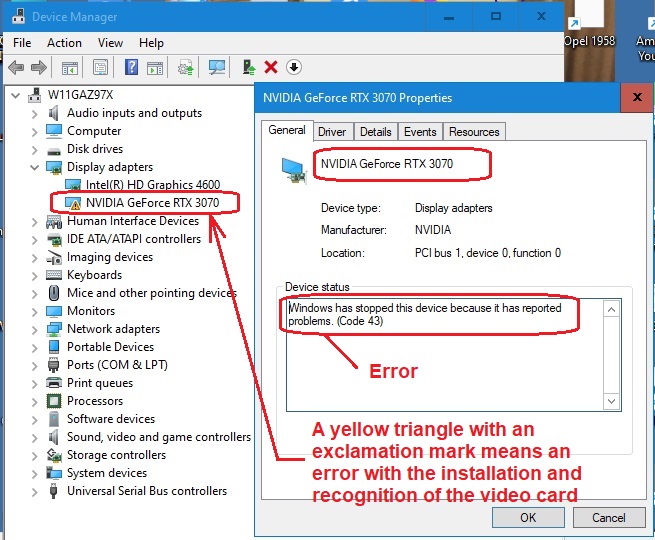Click the Storage controllers icon
The height and width of the screenshot is (540, 655).
[x=54, y=455]
